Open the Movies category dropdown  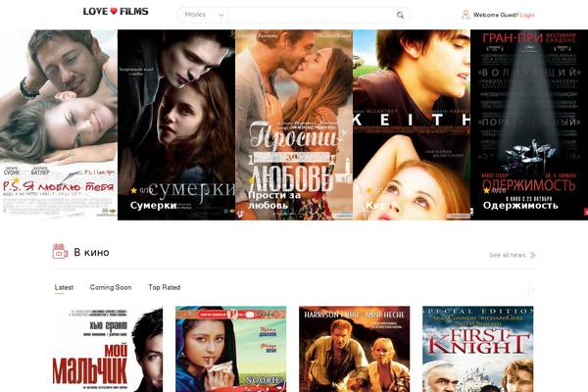pos(203,15)
